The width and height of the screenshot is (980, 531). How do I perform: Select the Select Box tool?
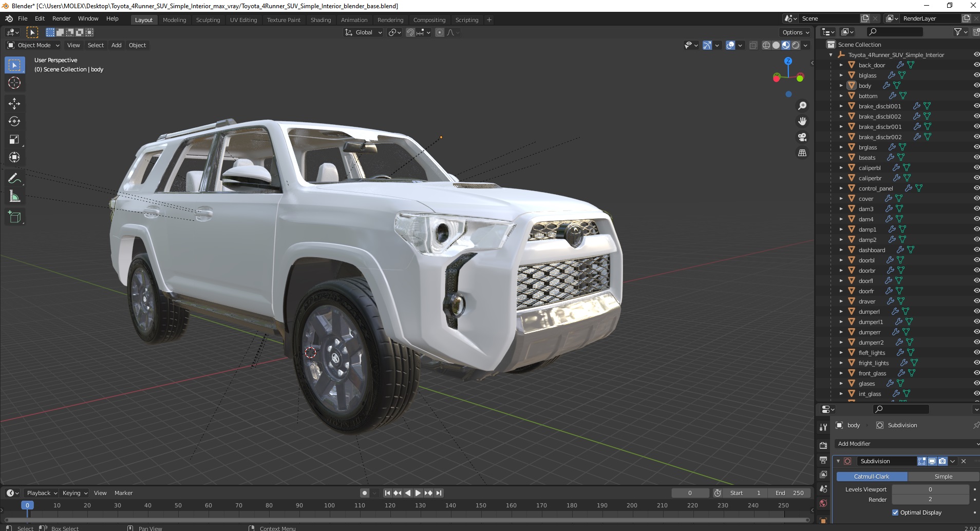[x=14, y=65]
